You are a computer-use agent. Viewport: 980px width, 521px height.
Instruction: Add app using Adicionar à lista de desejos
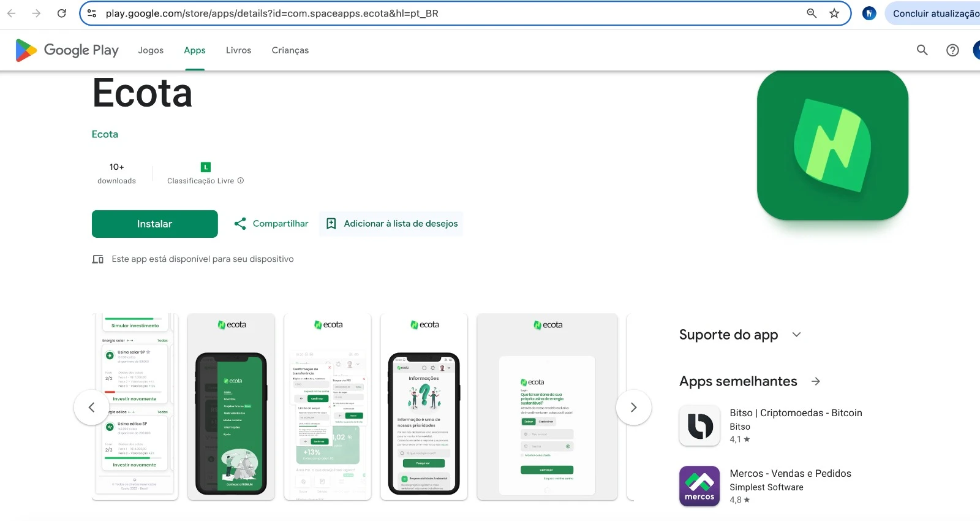pos(391,224)
